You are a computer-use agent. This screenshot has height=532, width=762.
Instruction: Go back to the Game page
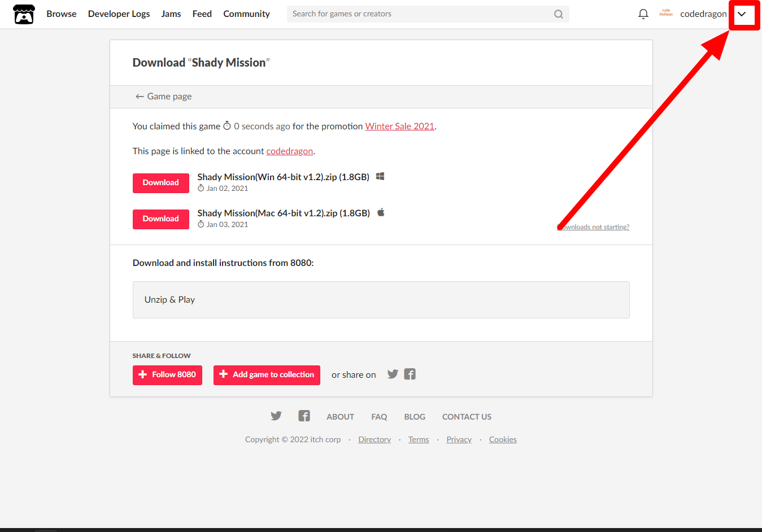point(163,97)
